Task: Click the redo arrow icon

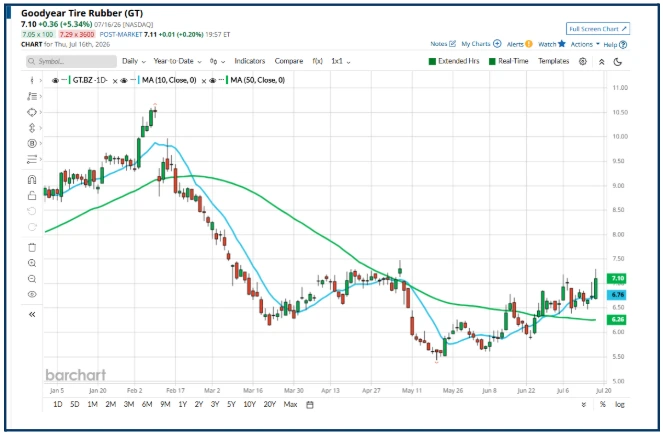Action: pos(32,227)
